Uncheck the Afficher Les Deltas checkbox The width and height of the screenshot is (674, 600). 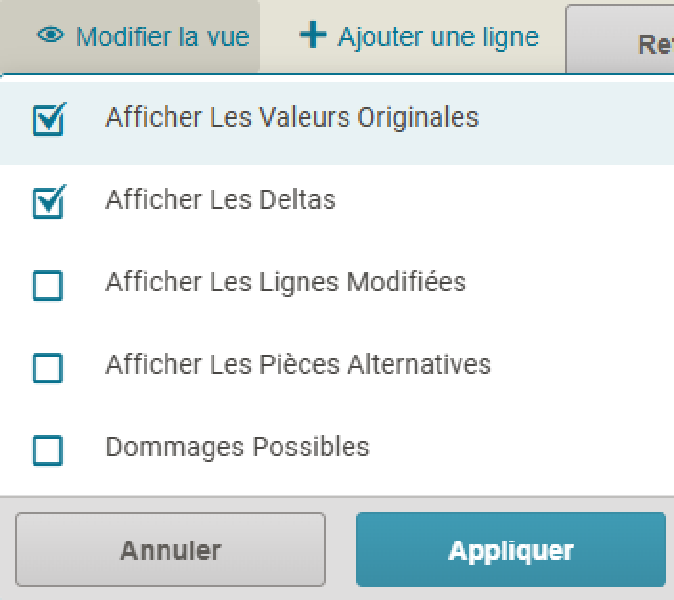(x=48, y=202)
